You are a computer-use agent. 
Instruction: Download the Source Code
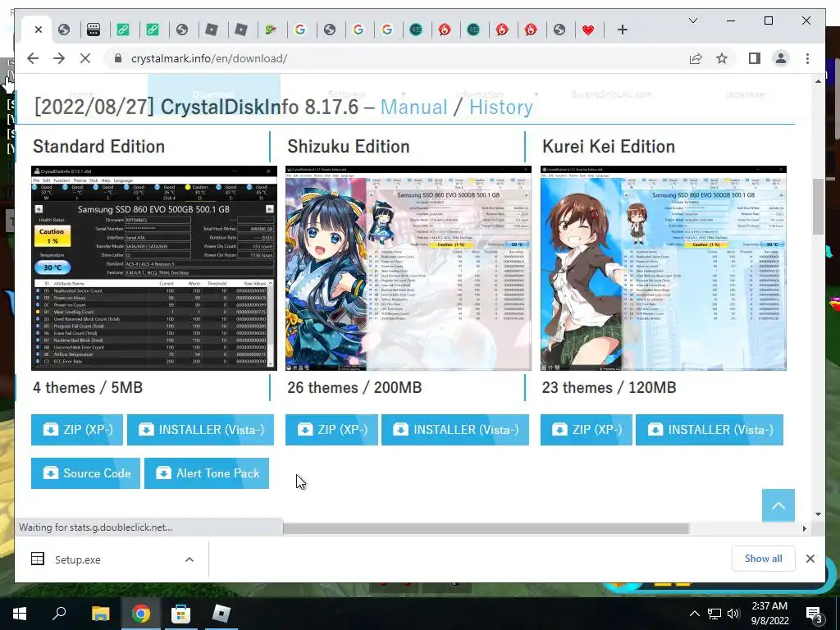click(x=85, y=473)
